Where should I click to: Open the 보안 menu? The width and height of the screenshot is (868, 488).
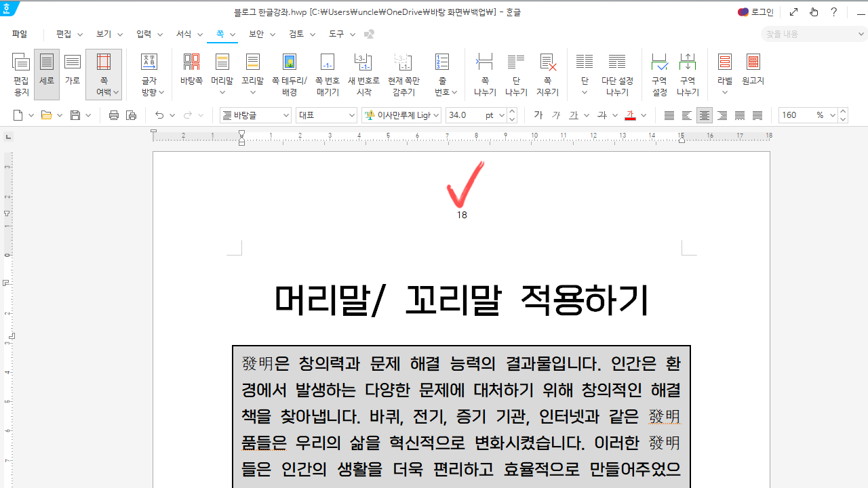point(256,34)
